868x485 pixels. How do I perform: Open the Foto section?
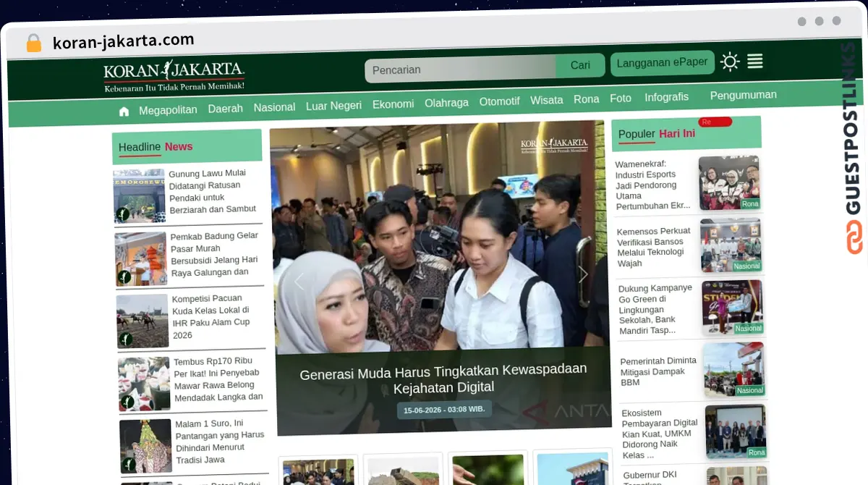[x=621, y=98]
